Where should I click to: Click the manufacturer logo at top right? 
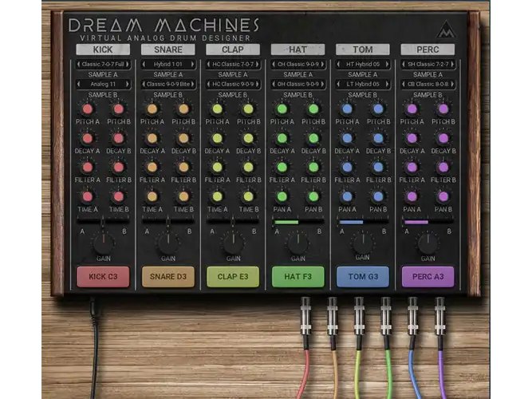[x=446, y=30]
